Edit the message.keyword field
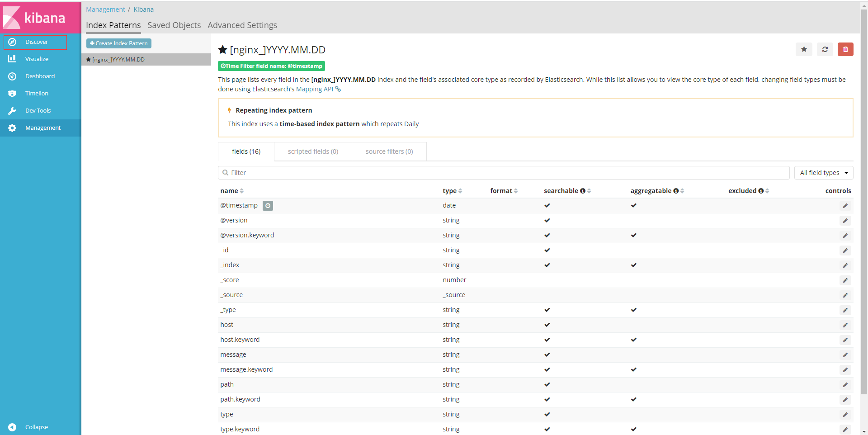The image size is (868, 435). click(x=845, y=370)
